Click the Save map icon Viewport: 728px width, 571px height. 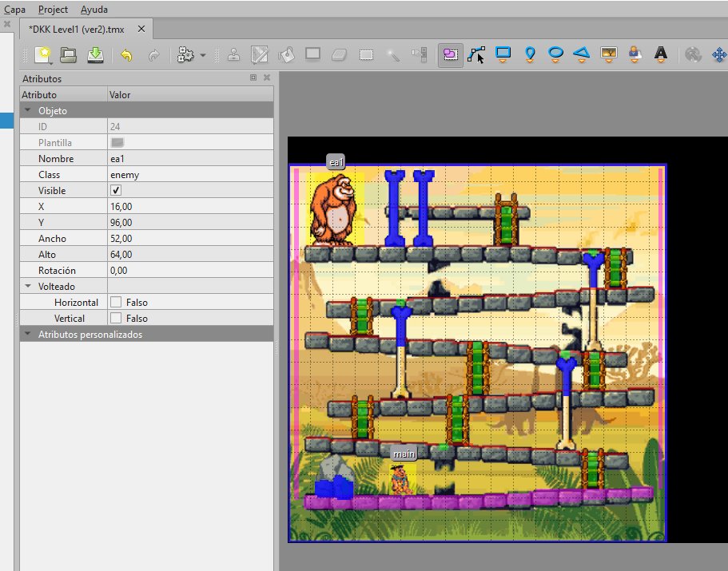point(95,55)
